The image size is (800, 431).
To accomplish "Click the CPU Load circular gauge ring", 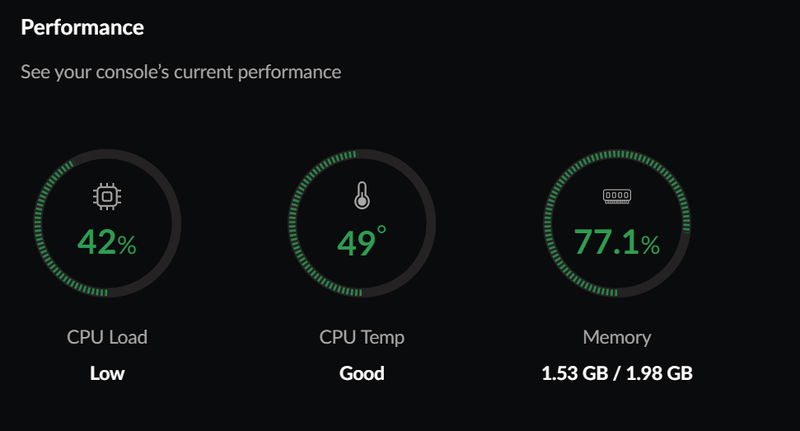I will point(38,223).
